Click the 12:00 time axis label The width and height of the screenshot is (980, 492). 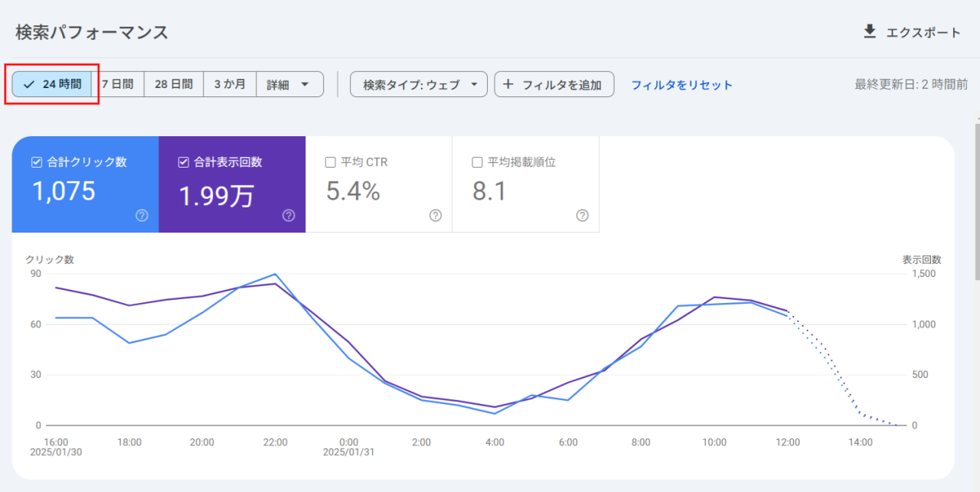(788, 442)
